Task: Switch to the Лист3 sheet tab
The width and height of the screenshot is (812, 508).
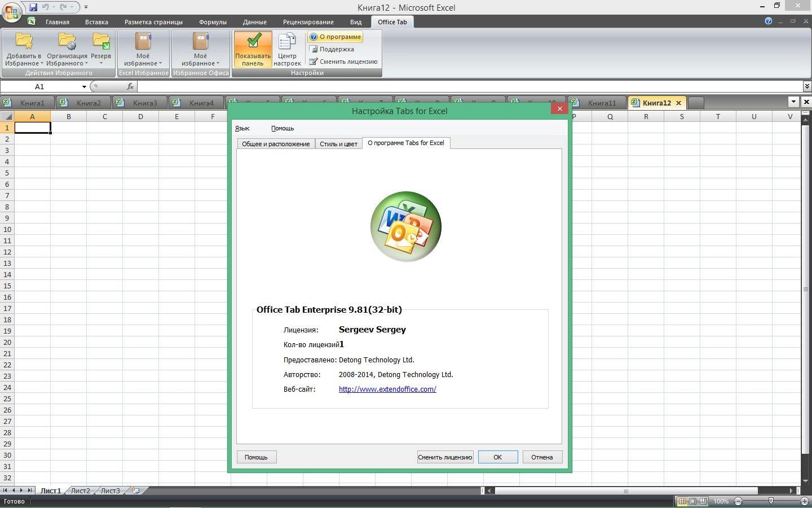Action: pos(110,491)
